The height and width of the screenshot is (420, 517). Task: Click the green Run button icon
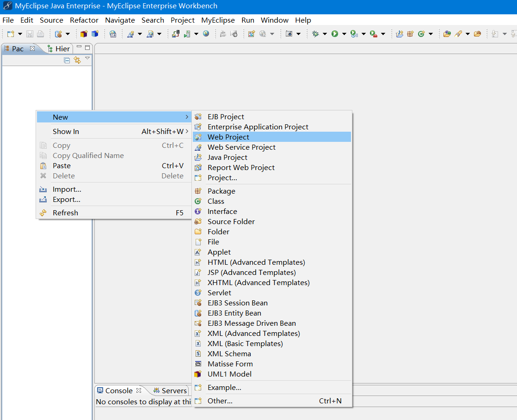point(335,34)
